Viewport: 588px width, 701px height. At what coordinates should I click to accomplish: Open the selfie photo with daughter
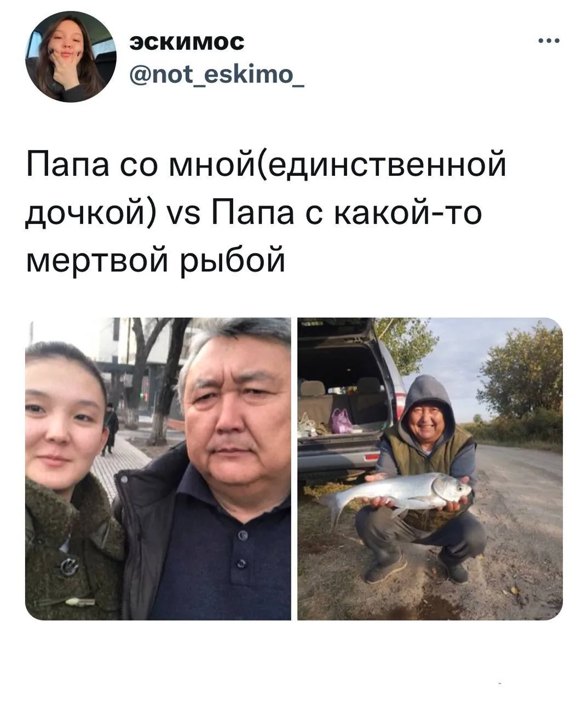pyautogui.click(x=158, y=469)
